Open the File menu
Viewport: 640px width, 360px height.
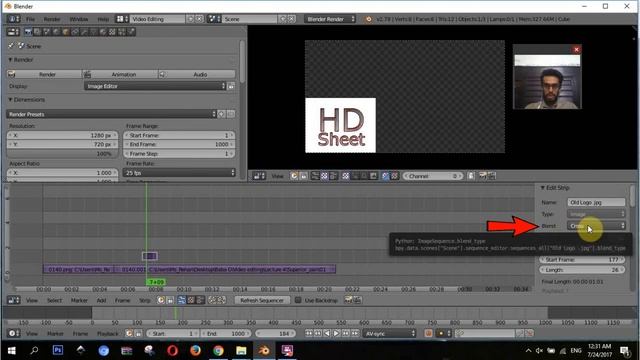30,19
